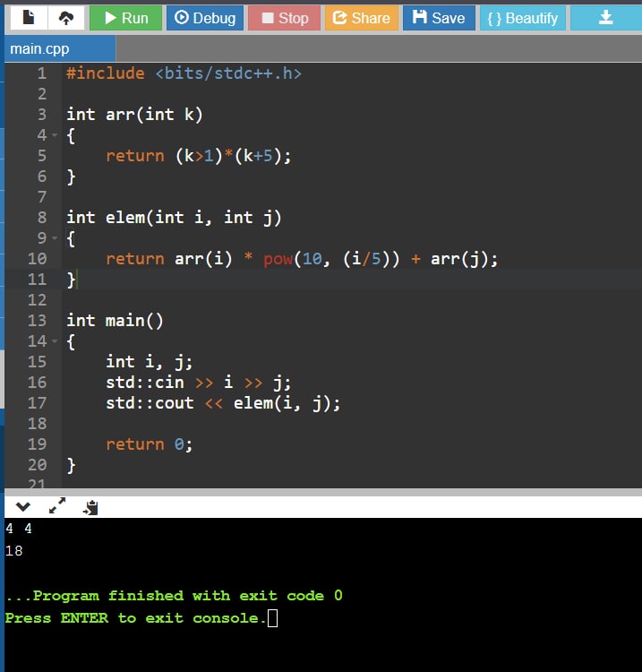Click the 'return 0;' line
This screenshot has width=642, height=672.
coord(150,444)
